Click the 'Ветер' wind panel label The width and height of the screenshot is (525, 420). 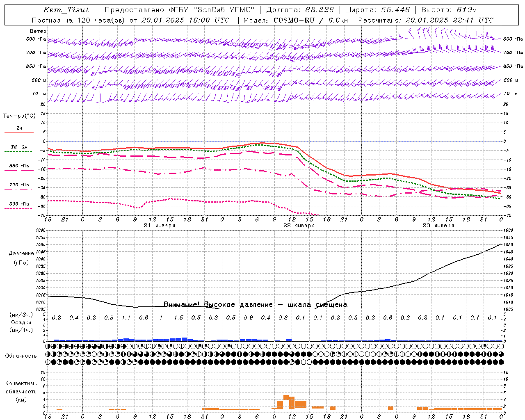tap(38, 31)
